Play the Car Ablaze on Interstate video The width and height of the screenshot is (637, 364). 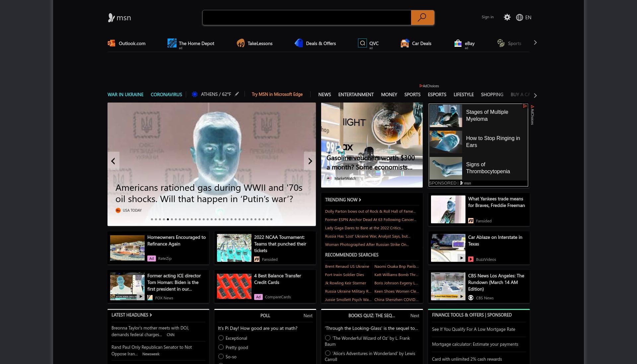(461, 258)
